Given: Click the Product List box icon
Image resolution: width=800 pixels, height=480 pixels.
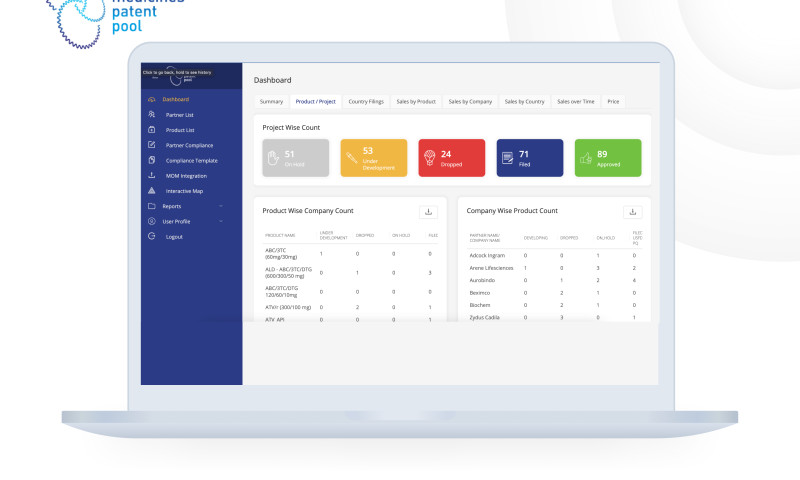Looking at the screenshot, I should (x=151, y=130).
